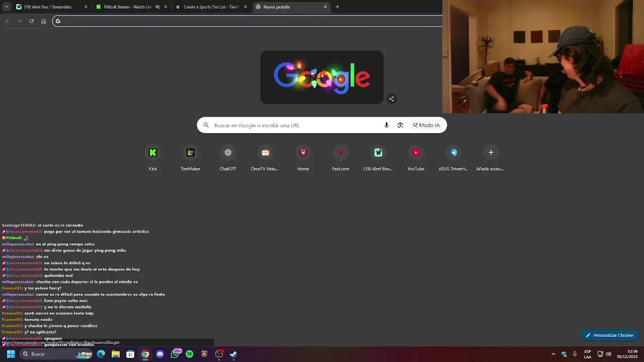Open the ASUS DriverHub shortcut tile
The width and height of the screenshot is (644, 362).
click(x=453, y=158)
